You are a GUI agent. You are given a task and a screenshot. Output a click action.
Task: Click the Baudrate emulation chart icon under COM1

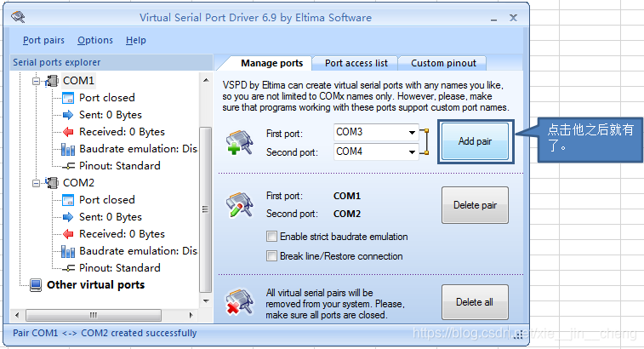68,149
